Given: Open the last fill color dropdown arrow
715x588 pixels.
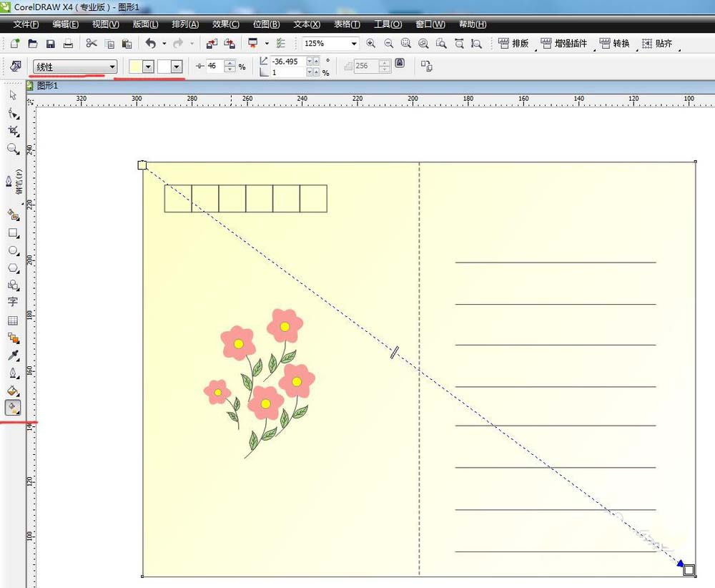Looking at the screenshot, I should [x=177, y=67].
